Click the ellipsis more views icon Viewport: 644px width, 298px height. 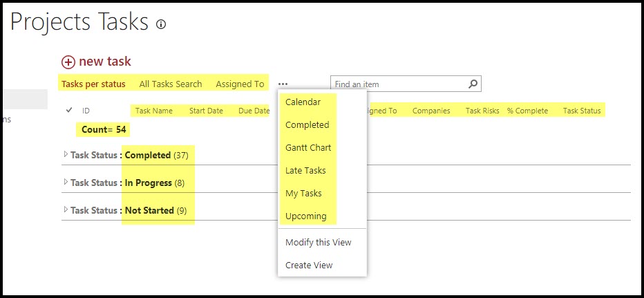(x=283, y=84)
